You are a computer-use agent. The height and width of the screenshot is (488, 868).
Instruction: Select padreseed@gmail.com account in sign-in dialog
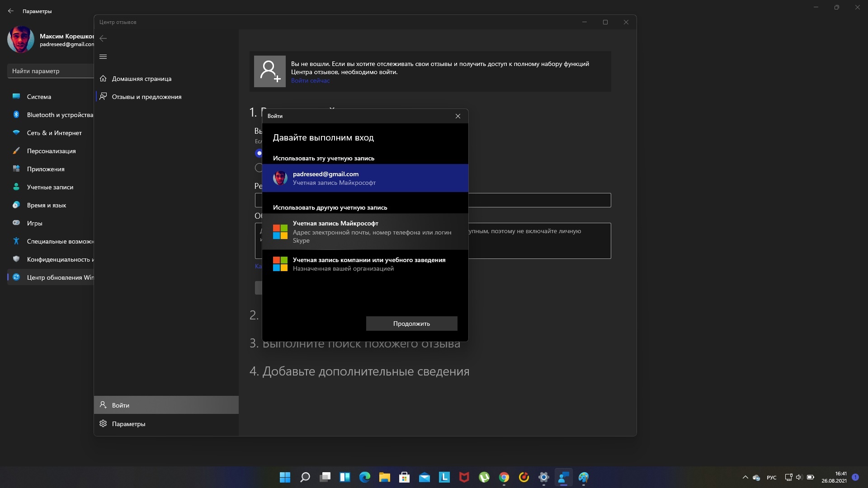(x=365, y=178)
